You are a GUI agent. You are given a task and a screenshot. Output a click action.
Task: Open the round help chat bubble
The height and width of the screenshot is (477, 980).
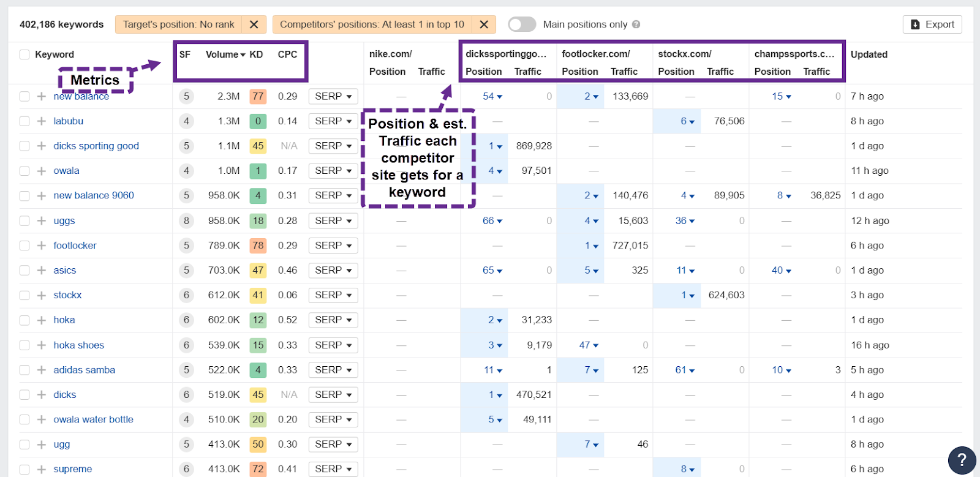[x=962, y=460]
